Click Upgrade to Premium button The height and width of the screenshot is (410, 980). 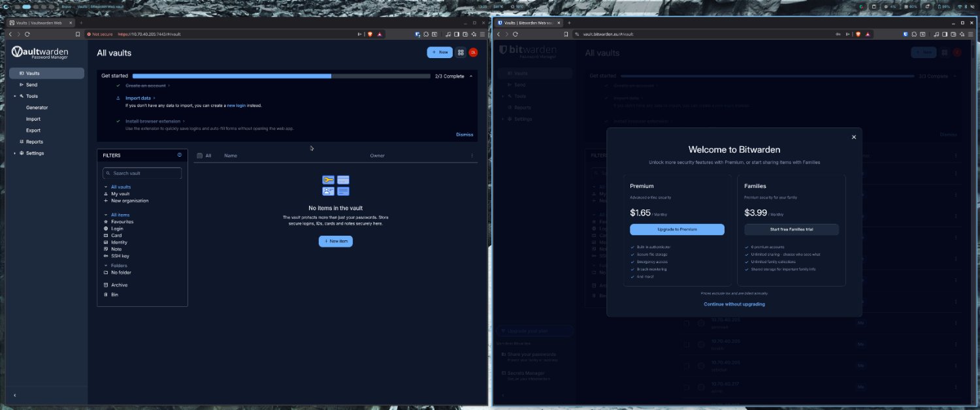[677, 229]
